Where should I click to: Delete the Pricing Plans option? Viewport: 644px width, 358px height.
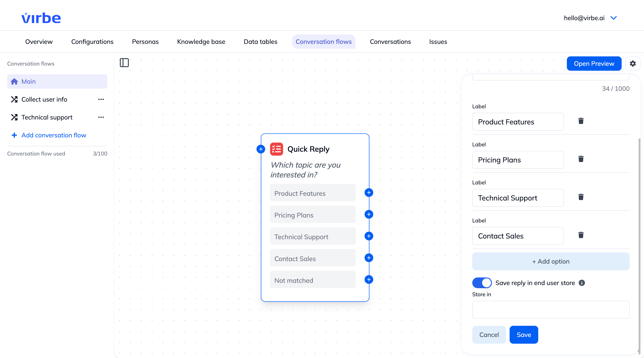tap(581, 159)
